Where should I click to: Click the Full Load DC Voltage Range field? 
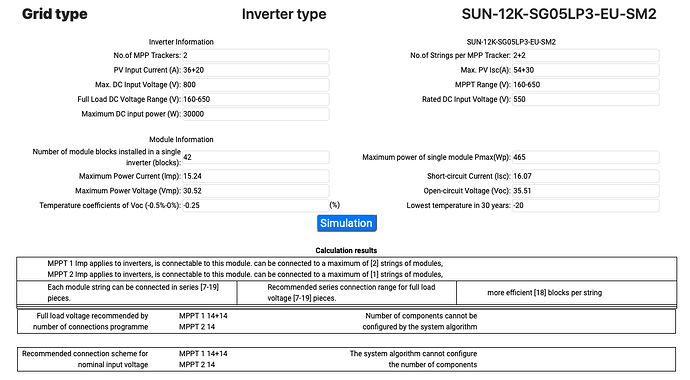coord(256,99)
